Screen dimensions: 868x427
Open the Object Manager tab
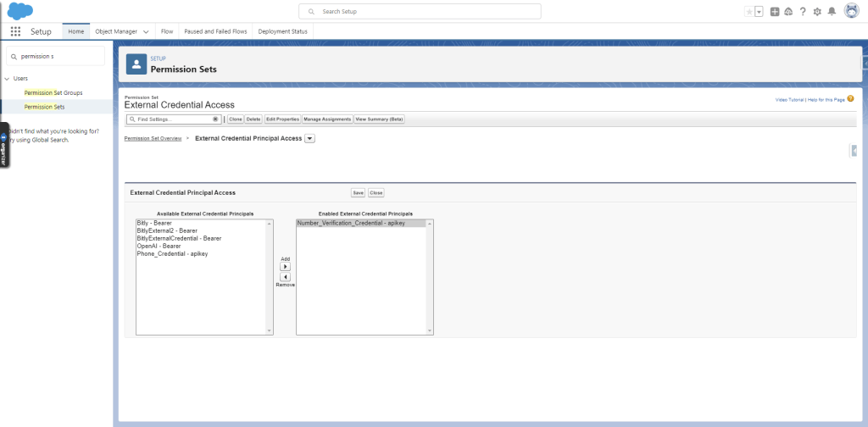[116, 31]
